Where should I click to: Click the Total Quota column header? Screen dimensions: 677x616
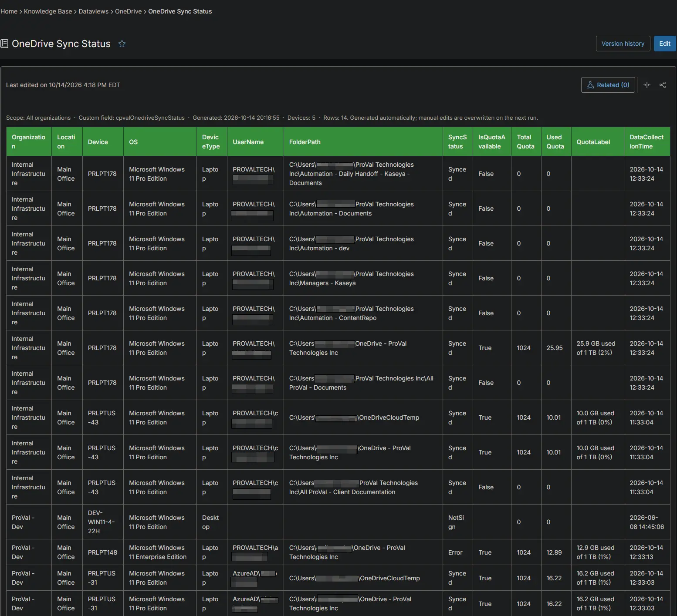526,141
